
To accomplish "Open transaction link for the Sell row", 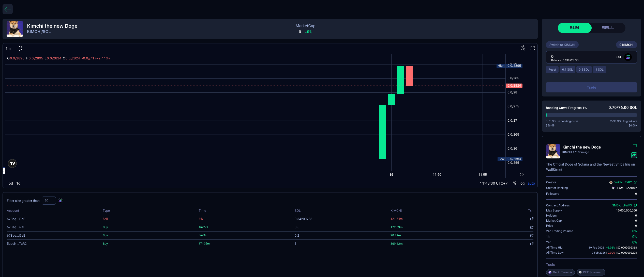I will (x=532, y=219).
